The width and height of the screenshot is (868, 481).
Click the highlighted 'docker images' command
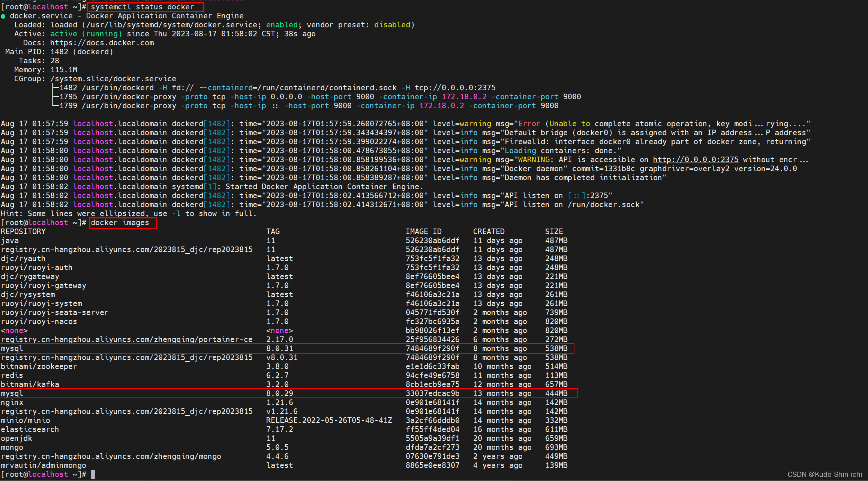120,223
